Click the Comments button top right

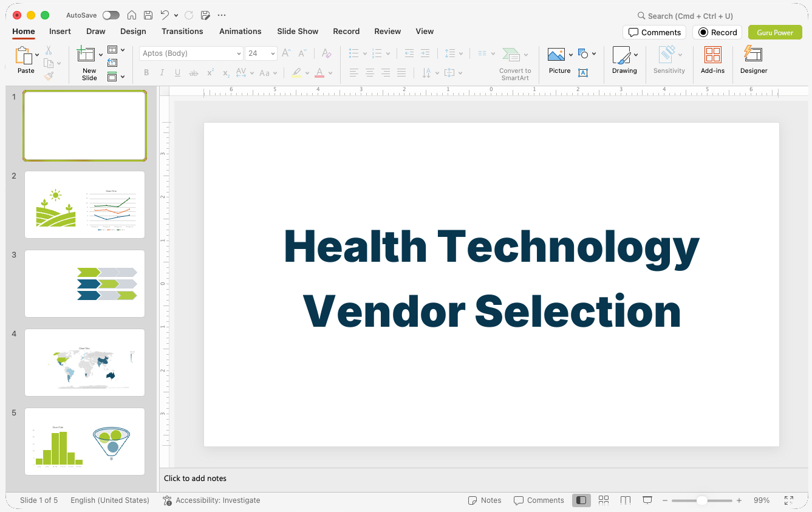click(x=654, y=32)
